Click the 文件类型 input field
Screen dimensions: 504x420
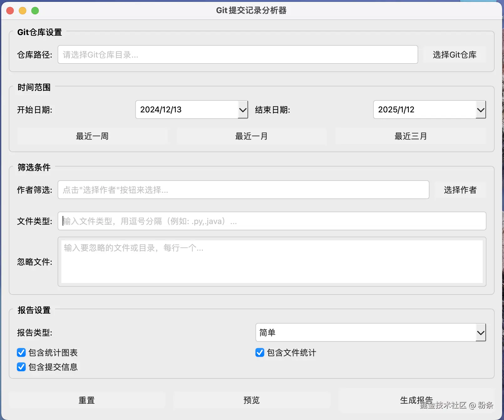coord(271,221)
